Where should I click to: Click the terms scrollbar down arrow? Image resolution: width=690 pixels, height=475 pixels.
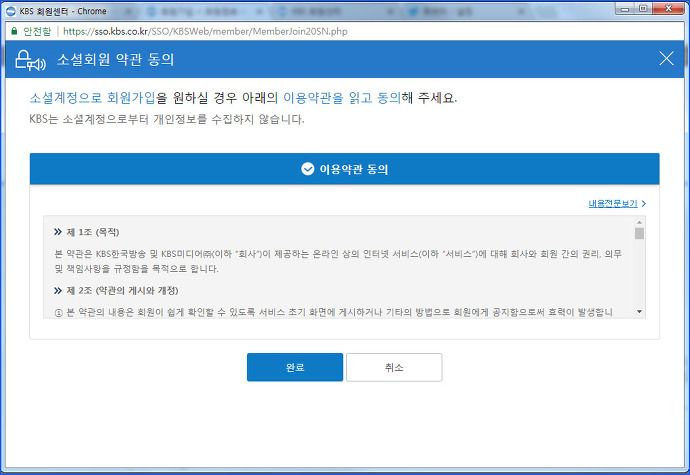(639, 312)
